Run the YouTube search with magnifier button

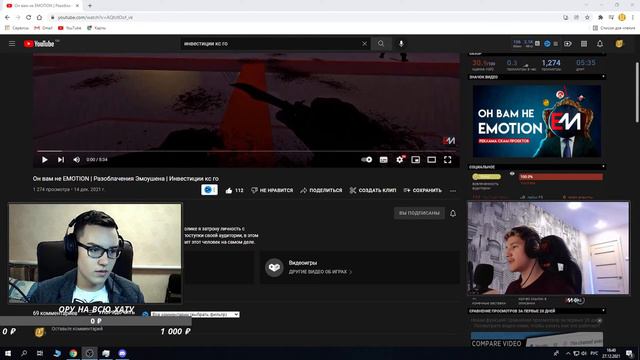(x=381, y=44)
